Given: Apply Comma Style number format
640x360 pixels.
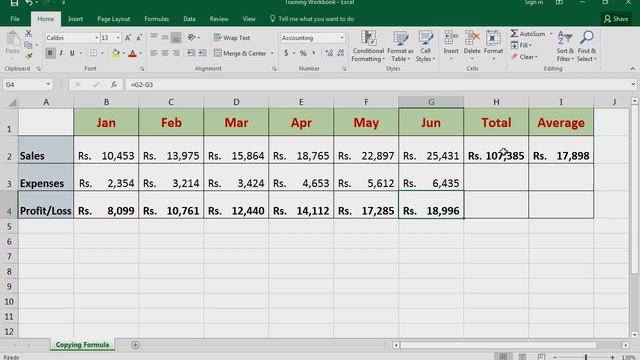Looking at the screenshot, I should [314, 53].
